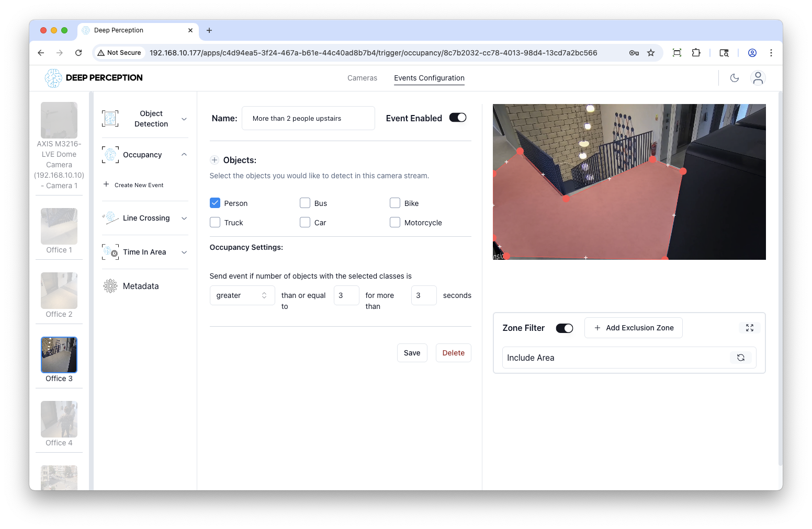Open the saved passwords key icon
812x529 pixels.
coord(634,53)
